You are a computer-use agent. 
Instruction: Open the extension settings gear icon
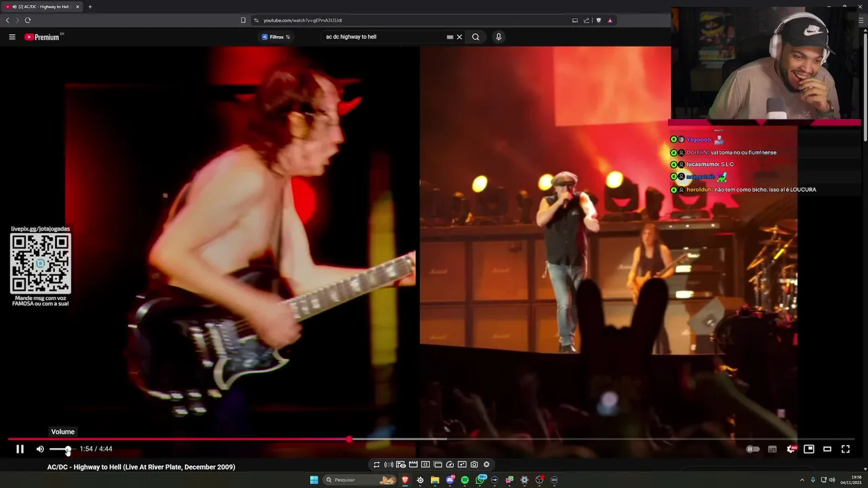coord(486,464)
